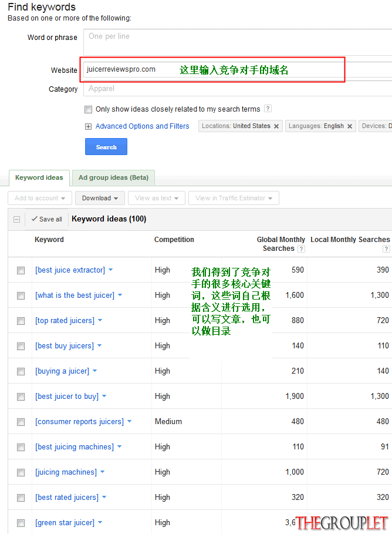Check the best juice extractor row
Viewport: 392px width, 534px height.
coord(21,270)
